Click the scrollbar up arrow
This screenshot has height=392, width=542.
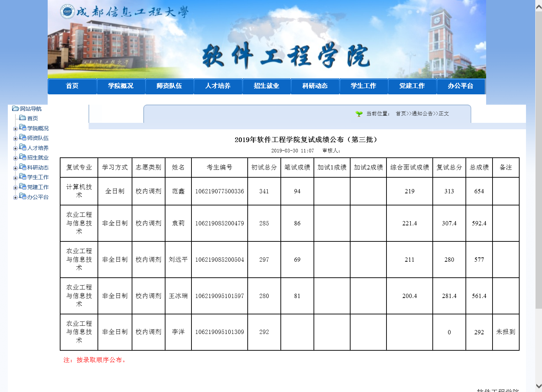coord(538,6)
